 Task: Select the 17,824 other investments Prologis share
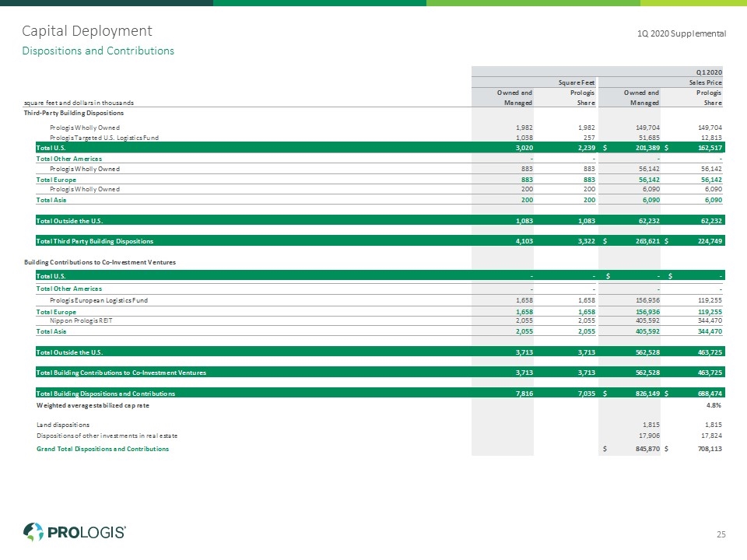coord(712,436)
